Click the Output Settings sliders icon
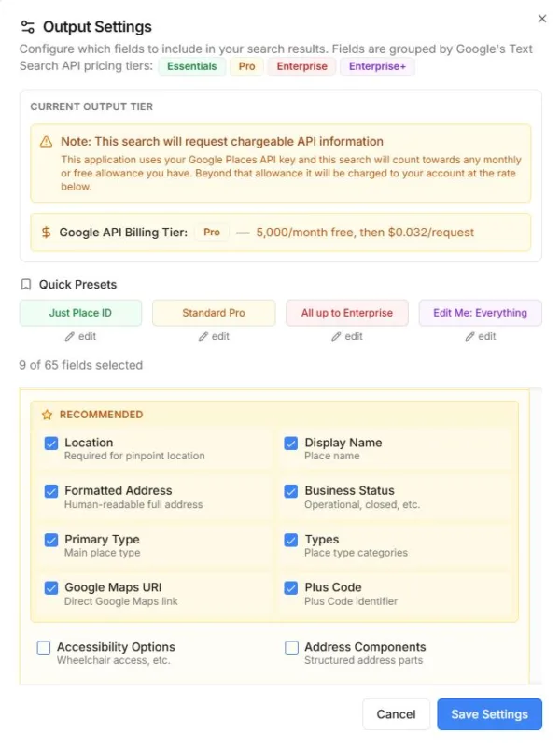Viewport: 560px width, 747px height. (x=28, y=27)
